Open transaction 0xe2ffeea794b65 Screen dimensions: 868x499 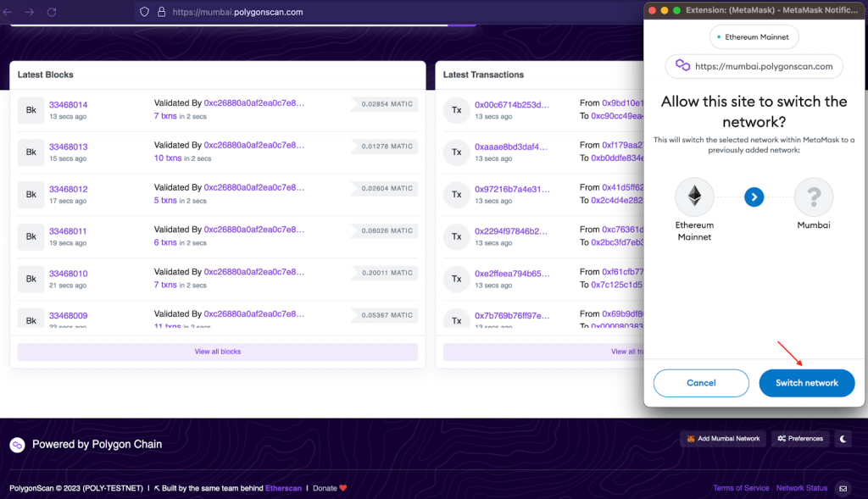[512, 274]
